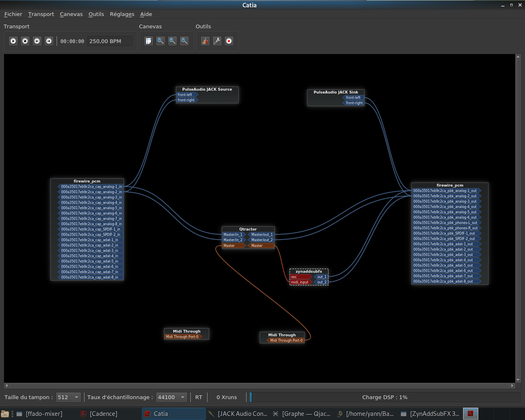
Task: Open the sample rate 44100 dropdown
Action: point(171,397)
